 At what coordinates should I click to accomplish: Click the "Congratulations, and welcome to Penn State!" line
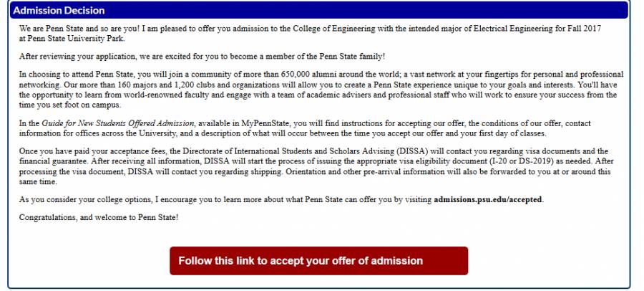pyautogui.click(x=99, y=217)
